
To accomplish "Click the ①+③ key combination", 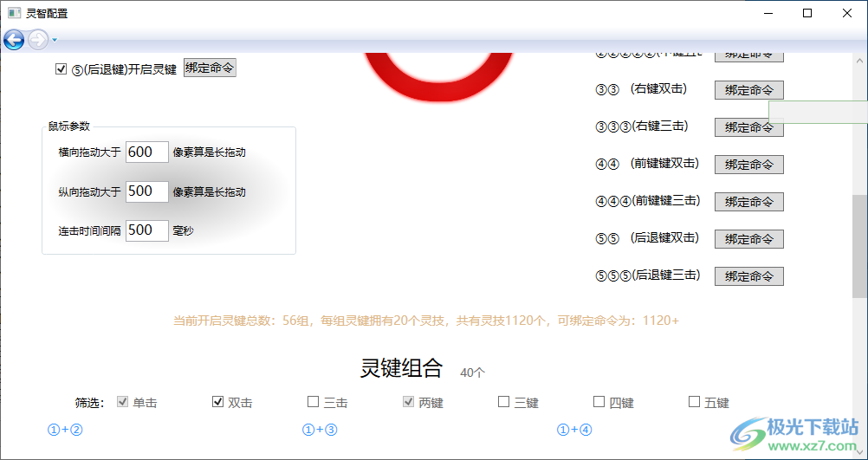I will click(320, 430).
